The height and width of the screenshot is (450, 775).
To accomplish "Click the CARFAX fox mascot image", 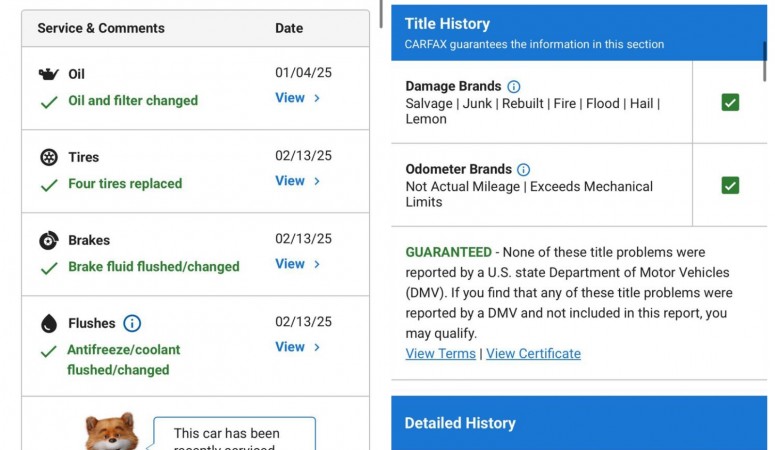I will point(112,431).
